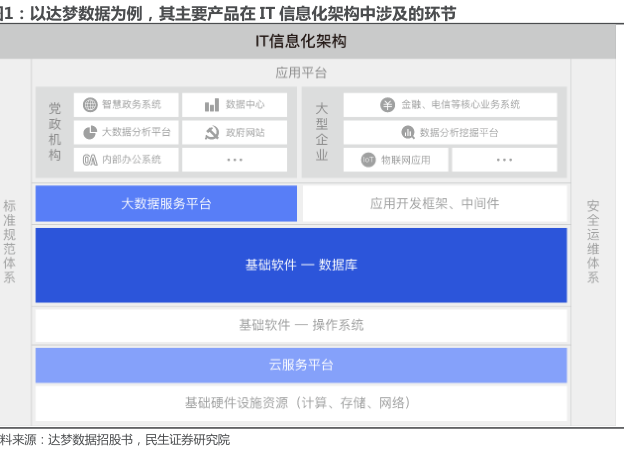Image resolution: width=628 pixels, height=449 pixels.
Task: Expand the ellipsis box under 大型企业
Action: click(504, 159)
